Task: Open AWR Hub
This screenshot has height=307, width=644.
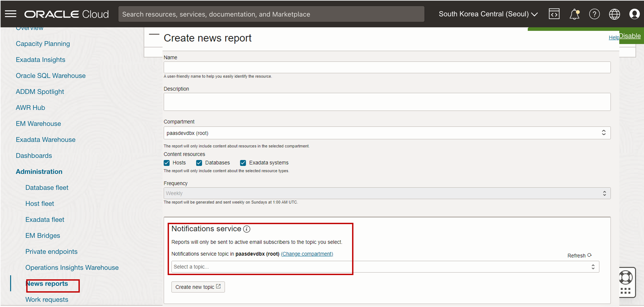Action: [30, 108]
